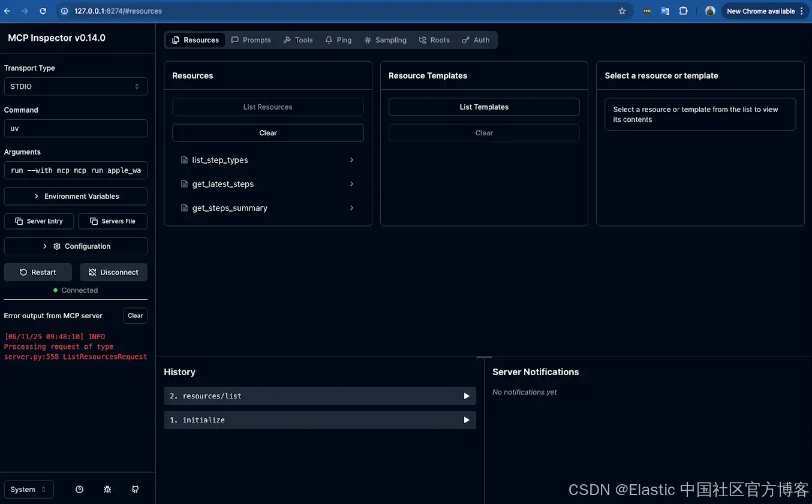Screen dimensions: 812x504
Task: Click the document icon next to get_latest_steps
Action: 185,184
